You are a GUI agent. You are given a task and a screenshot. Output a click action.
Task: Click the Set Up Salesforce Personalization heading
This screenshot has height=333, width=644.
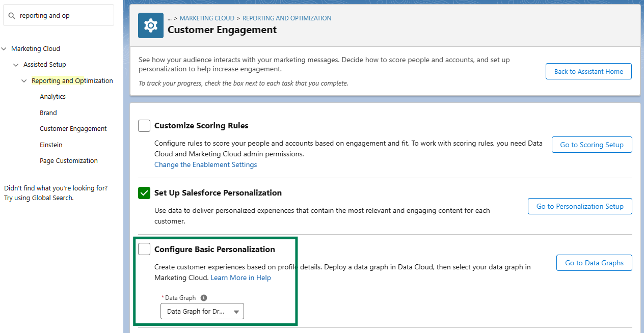218,193
